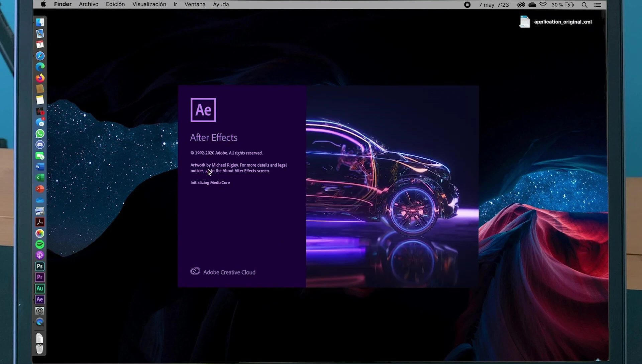Image resolution: width=642 pixels, height=364 pixels.
Task: Open the Wi-Fi status menu
Action: pos(543,5)
